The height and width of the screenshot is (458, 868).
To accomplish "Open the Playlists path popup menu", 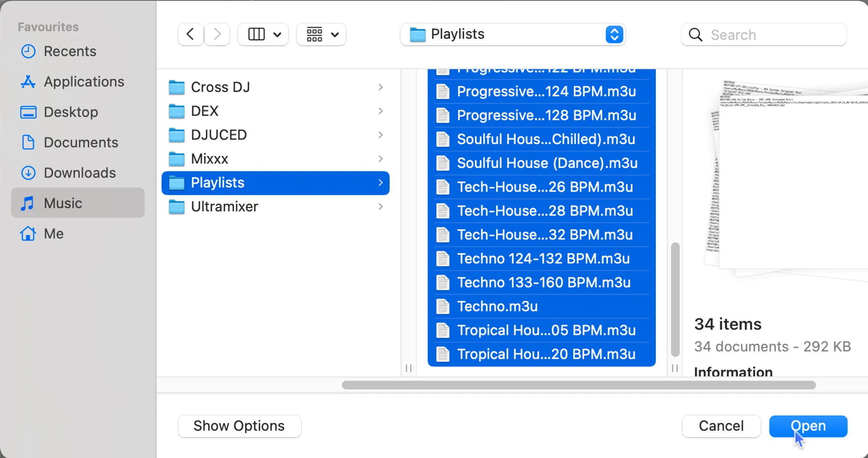I will [512, 34].
